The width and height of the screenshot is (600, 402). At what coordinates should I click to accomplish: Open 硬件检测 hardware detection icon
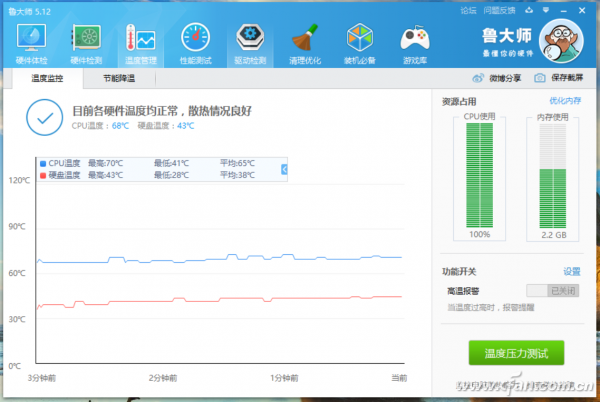(x=86, y=37)
